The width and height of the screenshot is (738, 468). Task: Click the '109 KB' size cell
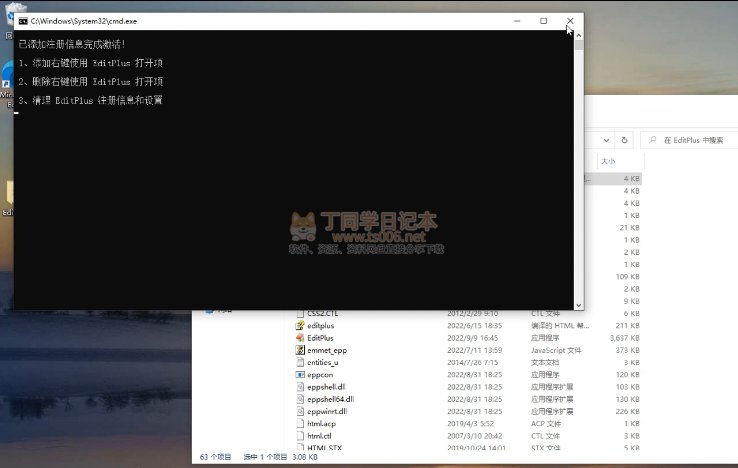click(x=627, y=277)
